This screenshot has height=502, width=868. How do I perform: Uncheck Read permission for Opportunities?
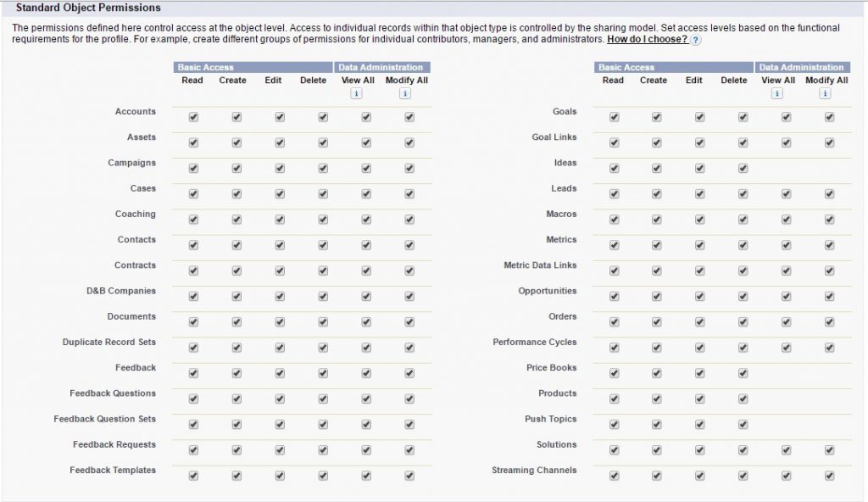click(x=614, y=297)
